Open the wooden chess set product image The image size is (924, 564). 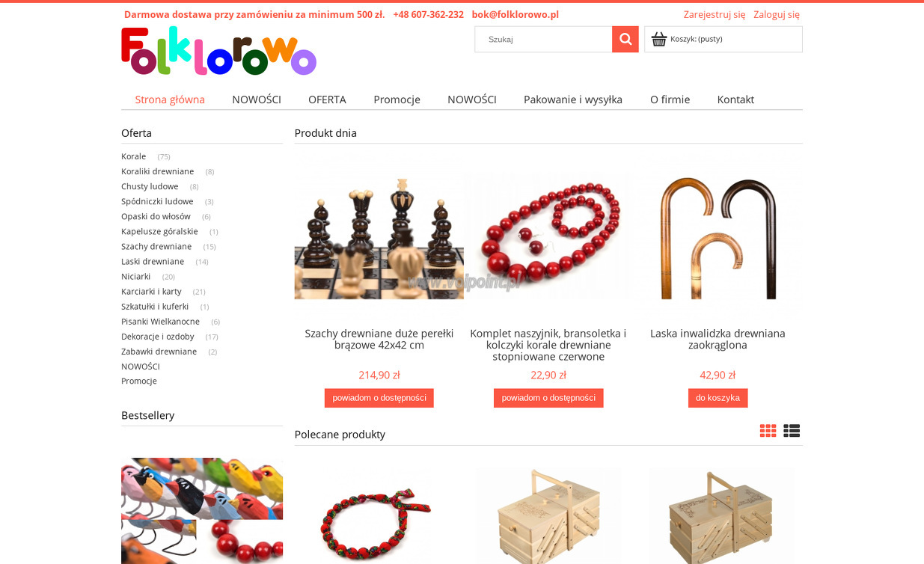click(379, 237)
